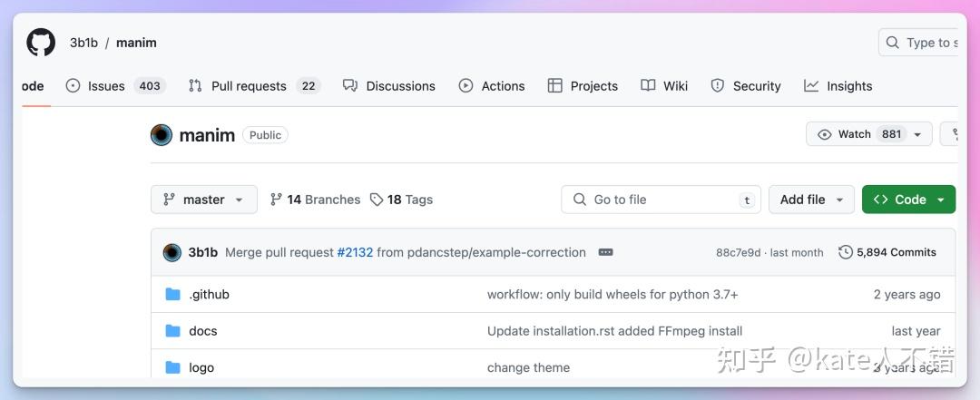Click the 5,894 Commits history icon
The height and width of the screenshot is (400, 980).
(x=846, y=252)
